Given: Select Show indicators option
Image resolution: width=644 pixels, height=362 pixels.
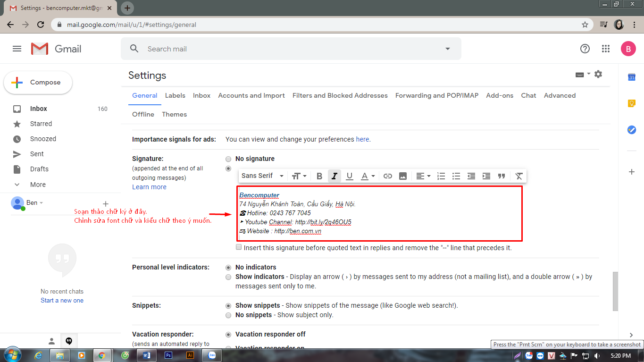Looking at the screenshot, I should click(x=228, y=277).
